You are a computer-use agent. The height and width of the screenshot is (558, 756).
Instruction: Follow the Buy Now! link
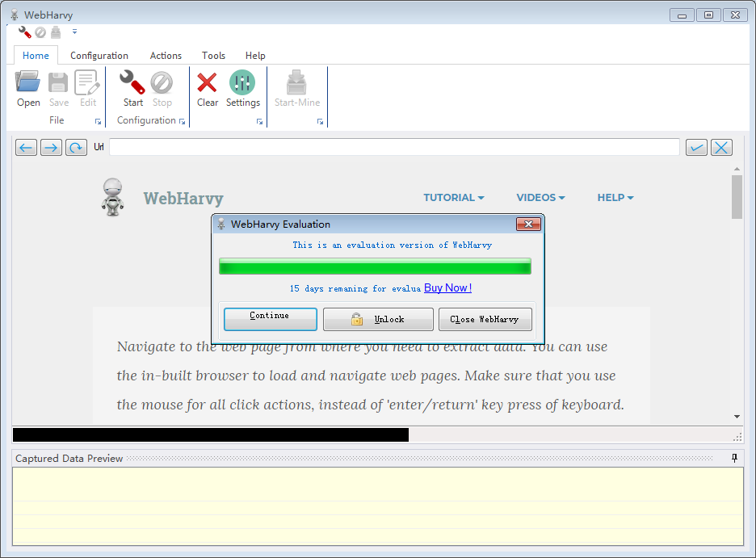(448, 287)
